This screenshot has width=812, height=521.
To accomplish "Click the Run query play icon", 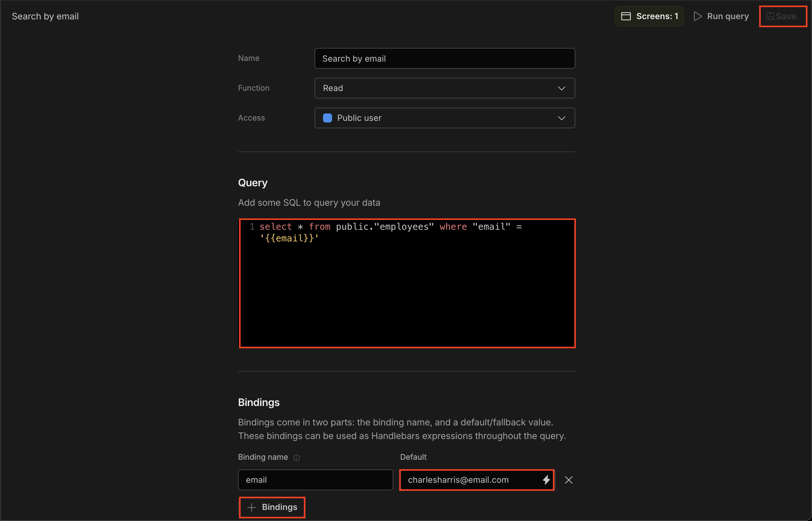I will (698, 16).
